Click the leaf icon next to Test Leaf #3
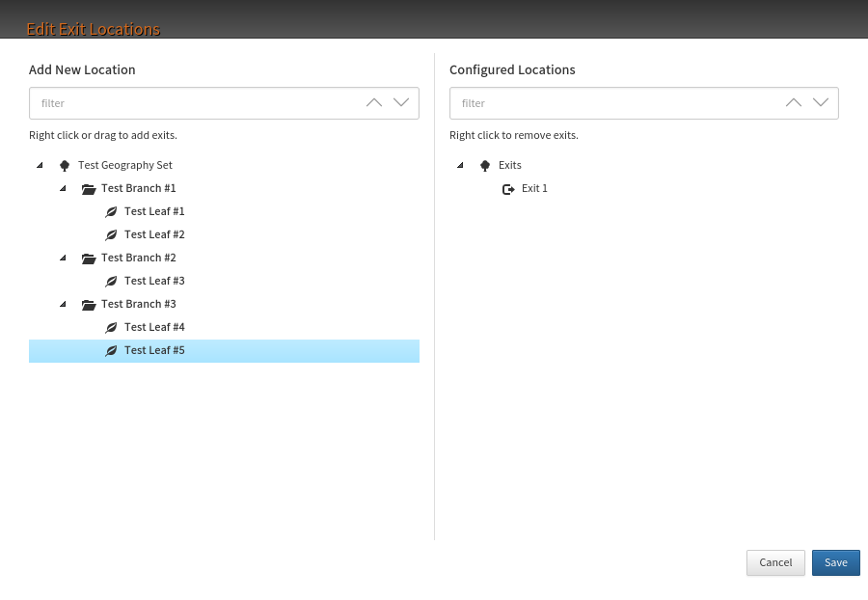The height and width of the screenshot is (600, 868). tap(111, 281)
